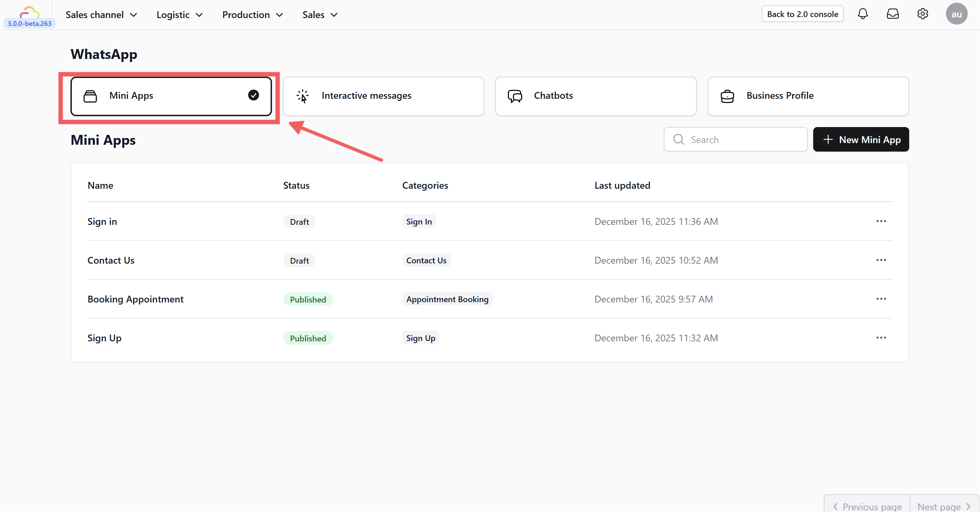Click the Categories column header
Image resolution: width=980 pixels, height=512 pixels.
(x=425, y=185)
